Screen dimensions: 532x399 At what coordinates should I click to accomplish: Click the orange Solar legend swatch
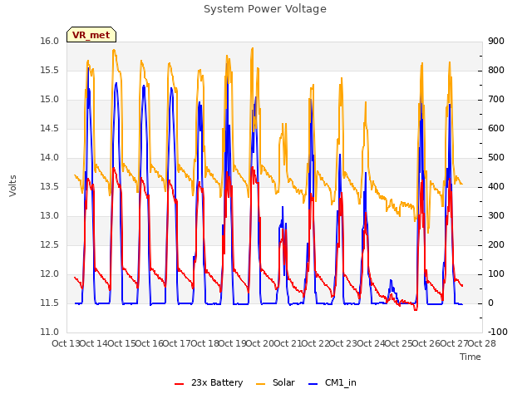tap(260, 384)
